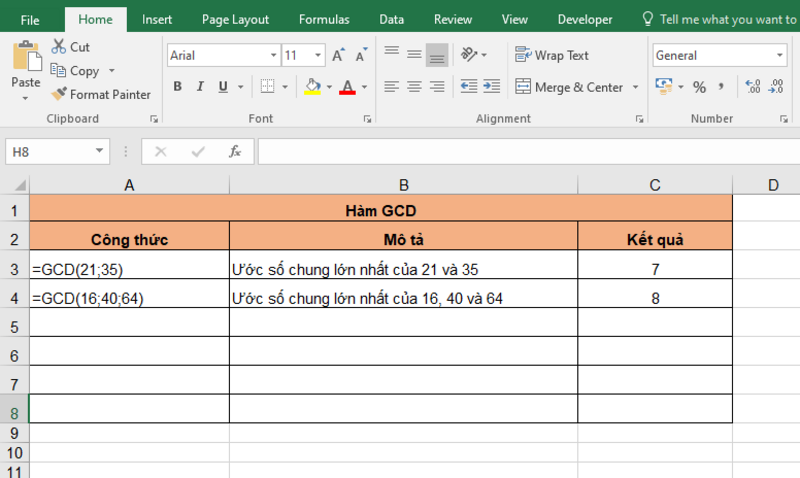Apply percent style format
Viewport: 800px width, 478px height.
[699, 87]
